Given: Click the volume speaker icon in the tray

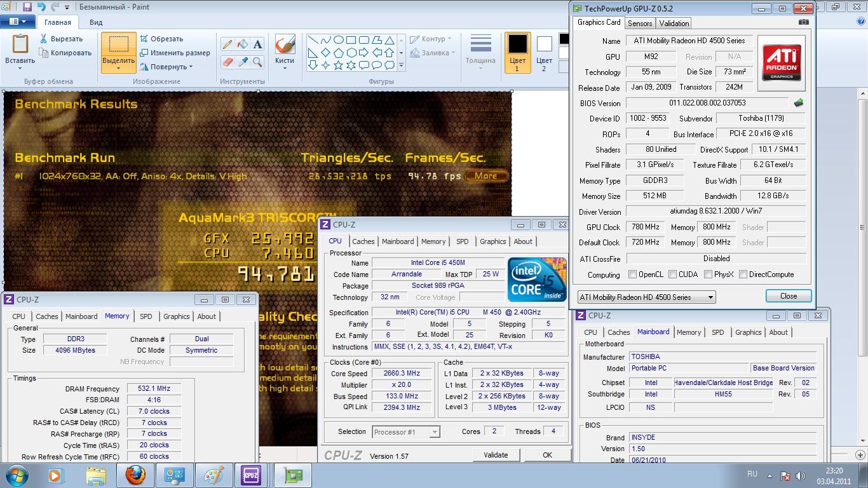Looking at the screenshot, I should (801, 475).
